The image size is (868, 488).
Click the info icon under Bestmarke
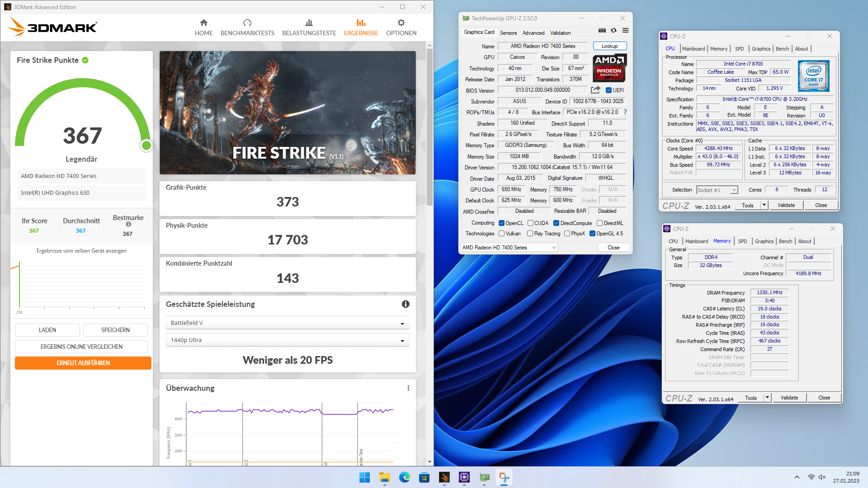pyautogui.click(x=128, y=224)
